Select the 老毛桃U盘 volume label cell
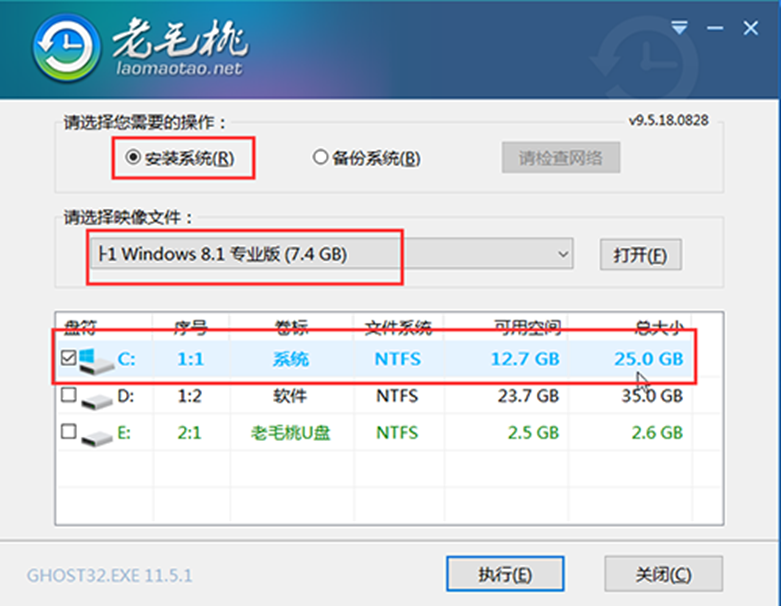 point(290,433)
